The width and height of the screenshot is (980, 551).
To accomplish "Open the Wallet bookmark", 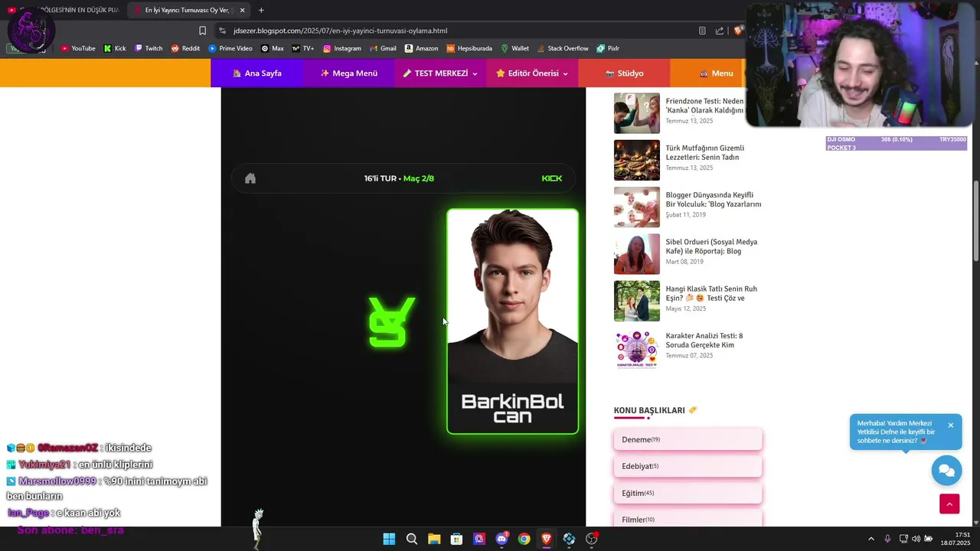I will [x=514, y=48].
